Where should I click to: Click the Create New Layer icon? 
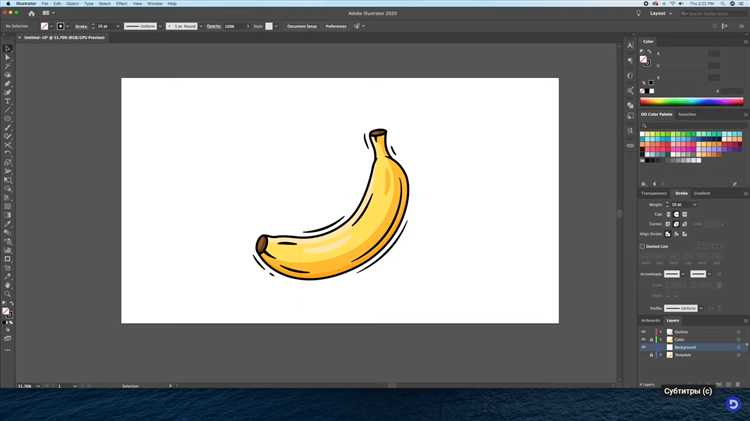tap(729, 384)
